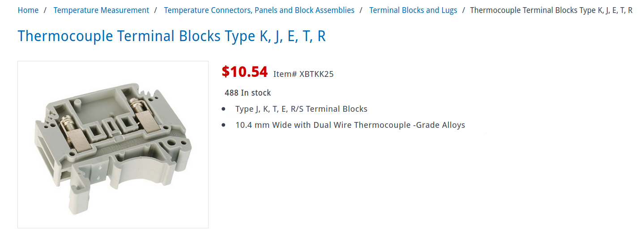
Task: Click the current page breadcrumb text
Action: tap(551, 10)
